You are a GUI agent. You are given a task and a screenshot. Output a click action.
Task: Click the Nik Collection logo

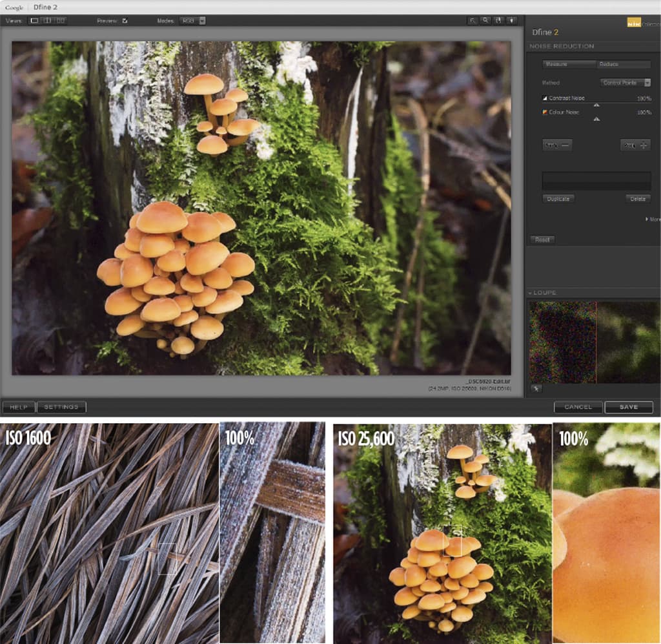point(634,23)
